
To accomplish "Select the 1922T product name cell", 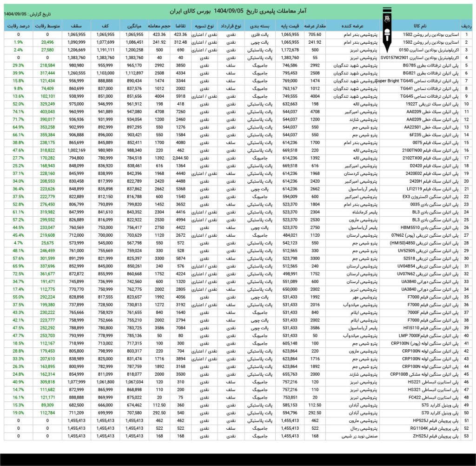I will pos(420,104).
